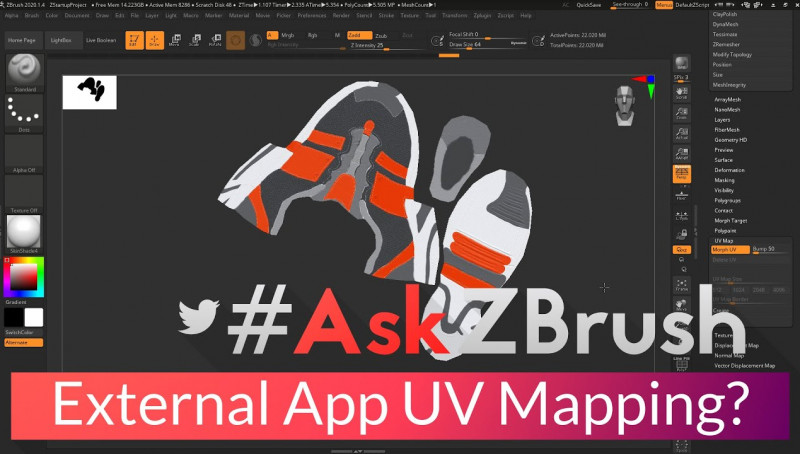This screenshot has height=454, width=800.
Task: Pick a color in the color picker
Action: [x=23, y=277]
